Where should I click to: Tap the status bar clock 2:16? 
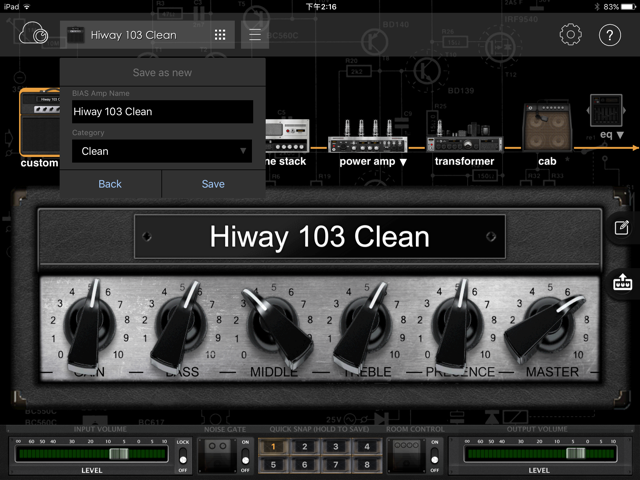pos(321,7)
